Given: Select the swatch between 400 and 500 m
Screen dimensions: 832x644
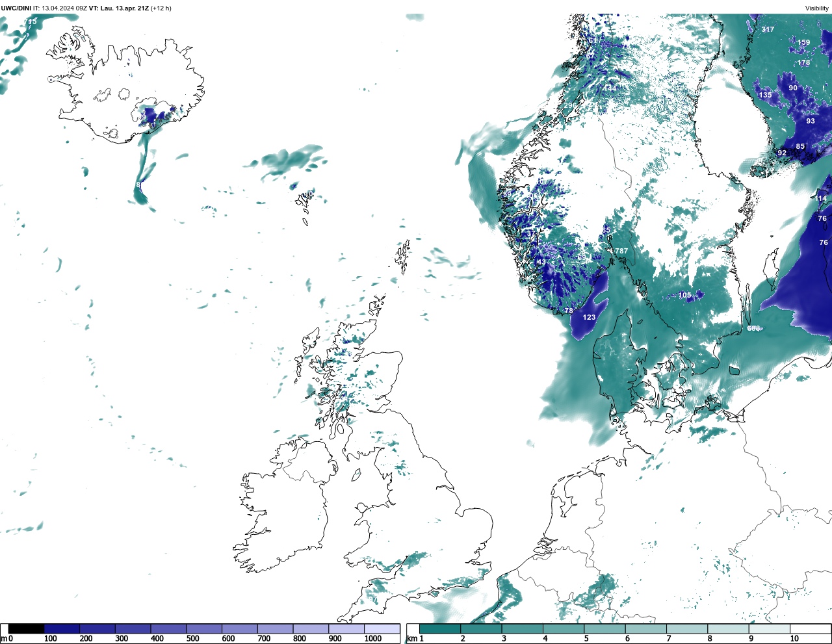Looking at the screenshot, I should (168, 628).
